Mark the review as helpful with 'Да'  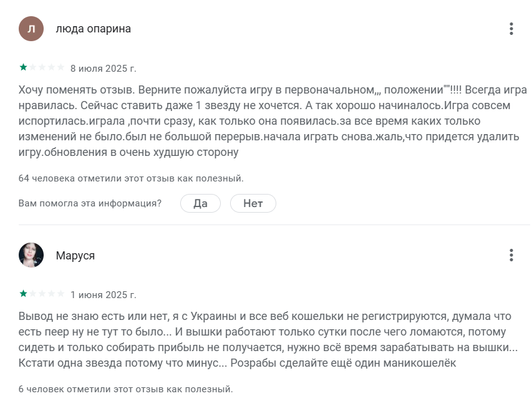[200, 203]
